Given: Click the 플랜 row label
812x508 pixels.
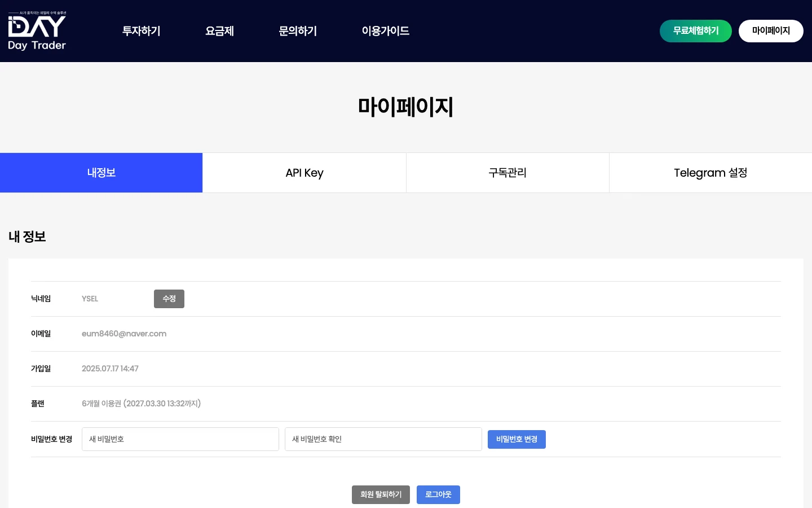Looking at the screenshot, I should point(37,404).
